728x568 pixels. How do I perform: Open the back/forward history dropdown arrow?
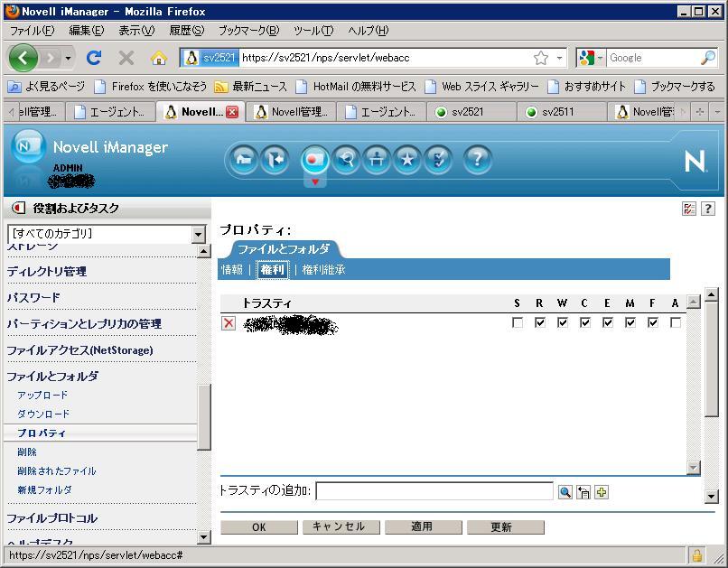(x=68, y=58)
